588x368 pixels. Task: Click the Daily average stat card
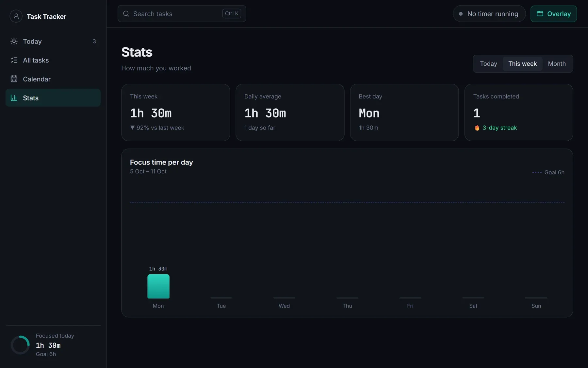pos(290,113)
